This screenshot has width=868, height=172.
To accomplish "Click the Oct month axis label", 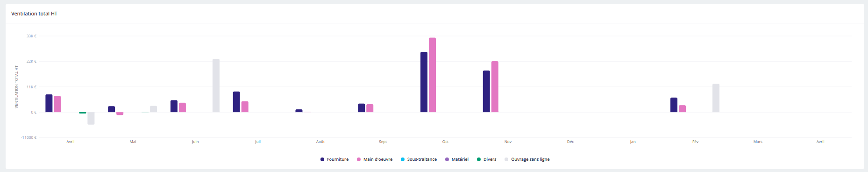I will click(x=445, y=142).
